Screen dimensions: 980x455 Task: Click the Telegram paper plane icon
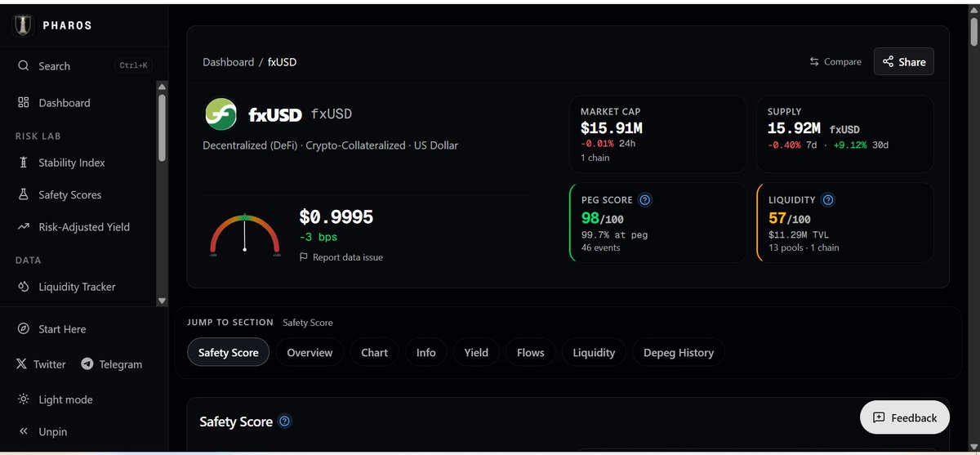(87, 364)
